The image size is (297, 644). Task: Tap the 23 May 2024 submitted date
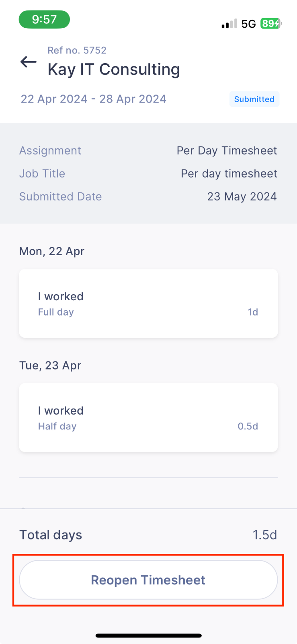point(242,196)
